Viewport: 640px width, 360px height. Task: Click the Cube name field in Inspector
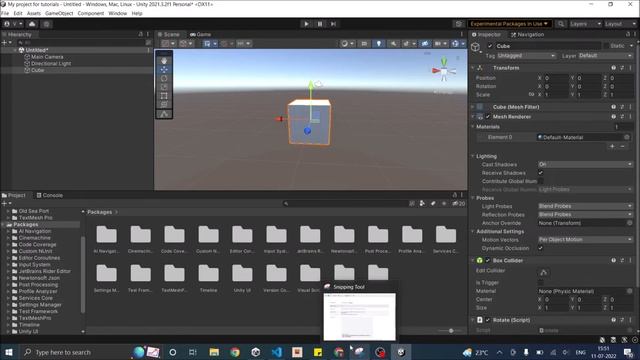547,46
